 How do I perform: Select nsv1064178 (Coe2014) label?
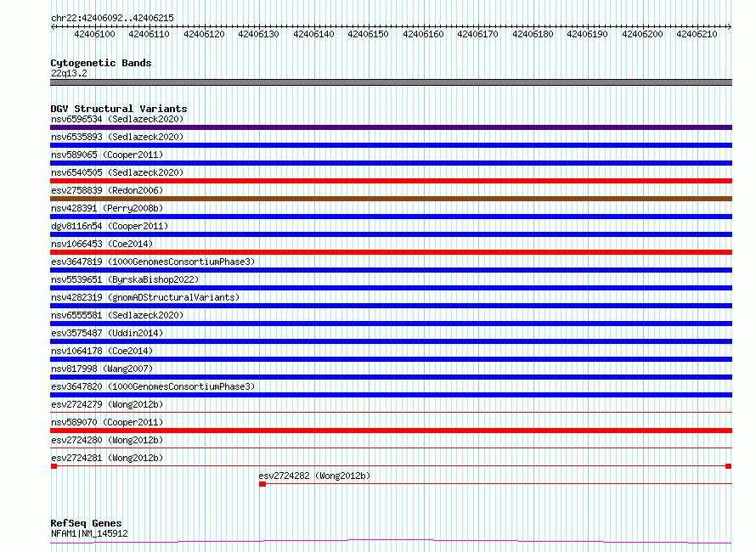pos(102,351)
